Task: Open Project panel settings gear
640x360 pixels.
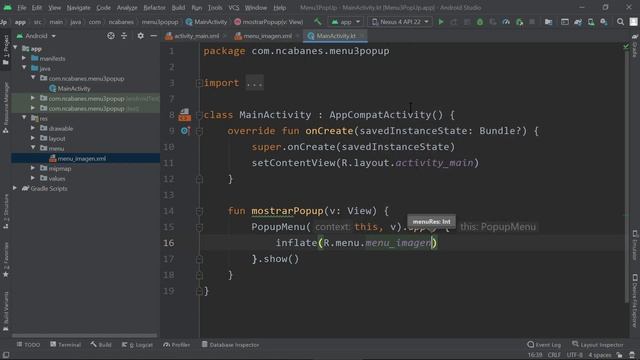Action: (140, 36)
